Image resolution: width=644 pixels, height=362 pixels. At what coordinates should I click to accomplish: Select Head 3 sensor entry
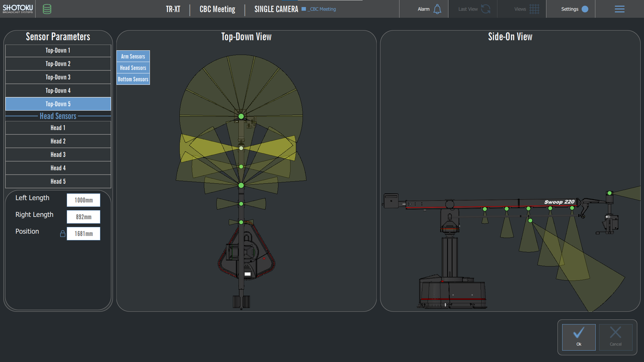coord(58,155)
